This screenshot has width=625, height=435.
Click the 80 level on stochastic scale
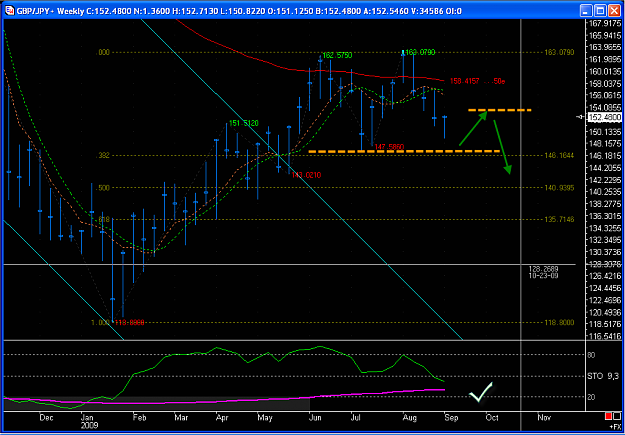pyautogui.click(x=592, y=354)
